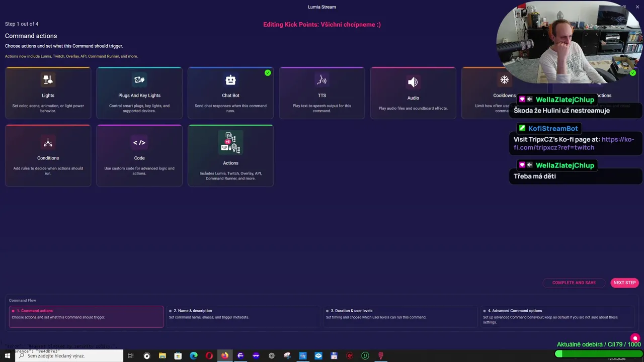Launch Opera browser from the taskbar
The height and width of the screenshot is (362, 644).
pos(209,355)
